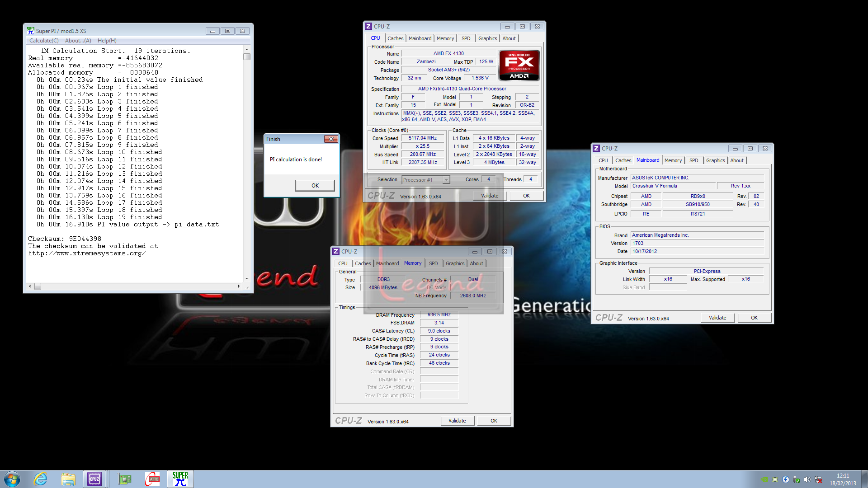Click the Core Voltage value 1.536 V
Viewport: 868px width, 488px height.
(x=480, y=78)
